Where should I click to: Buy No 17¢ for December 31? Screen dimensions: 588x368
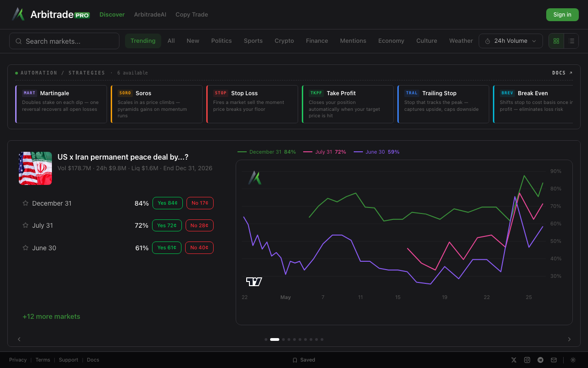coord(200,203)
